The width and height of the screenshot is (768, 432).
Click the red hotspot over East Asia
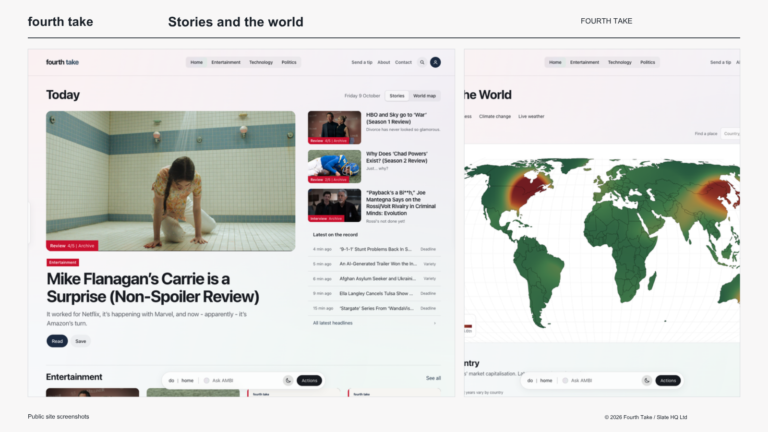719,191
